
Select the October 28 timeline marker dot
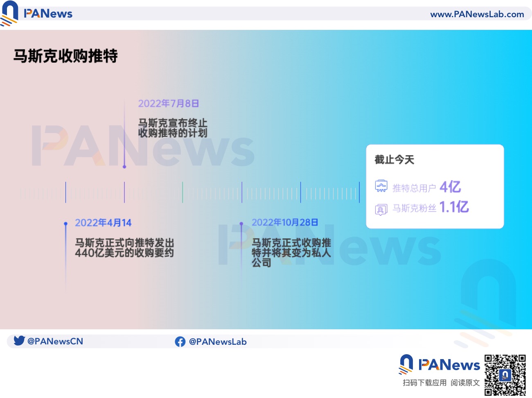[x=241, y=224]
